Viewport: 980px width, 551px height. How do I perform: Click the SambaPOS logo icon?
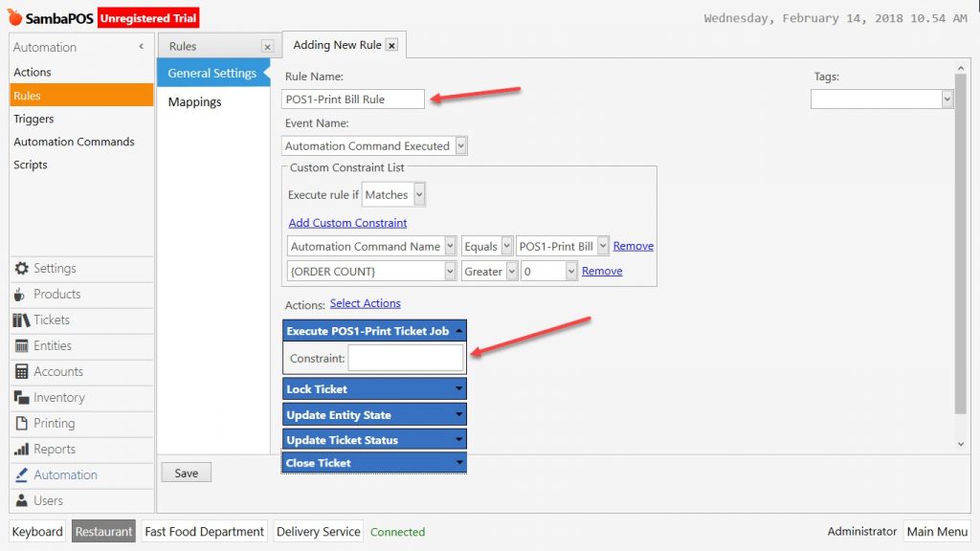point(15,17)
